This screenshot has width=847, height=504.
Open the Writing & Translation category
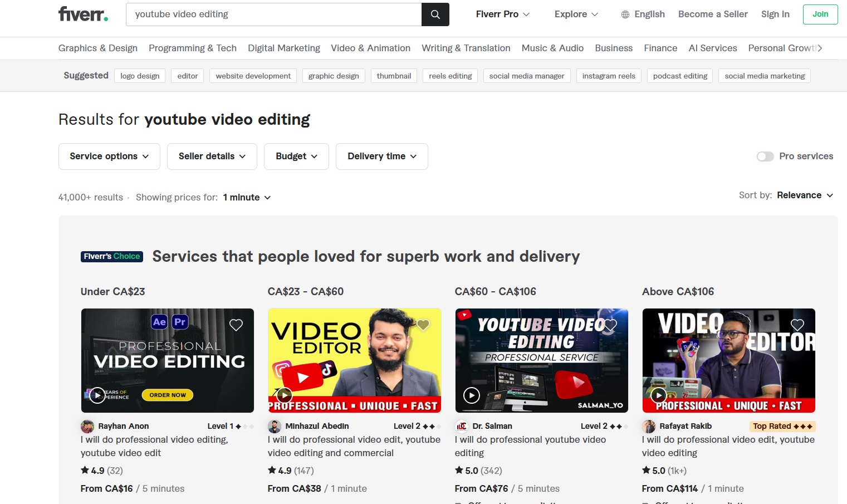tap(466, 48)
